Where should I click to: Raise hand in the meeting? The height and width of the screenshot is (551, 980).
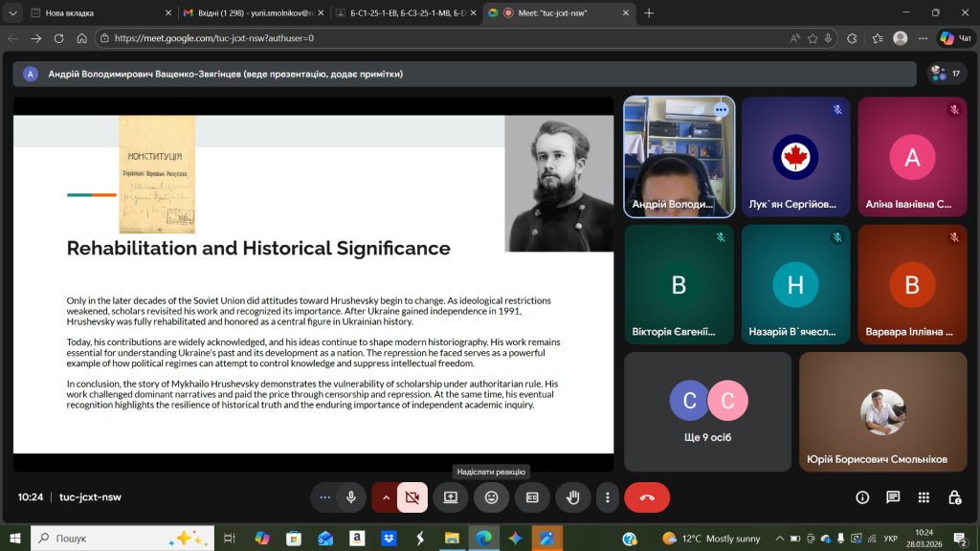(x=573, y=497)
